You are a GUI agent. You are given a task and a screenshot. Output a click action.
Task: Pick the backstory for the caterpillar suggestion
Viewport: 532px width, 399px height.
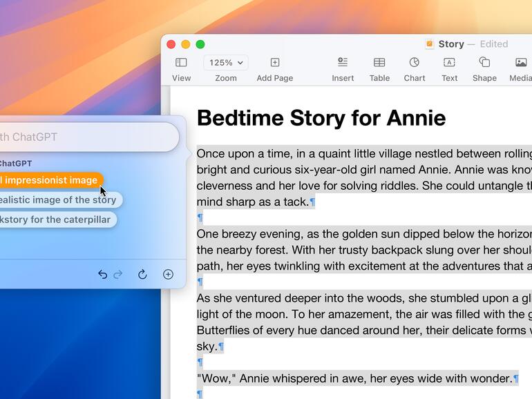55,220
